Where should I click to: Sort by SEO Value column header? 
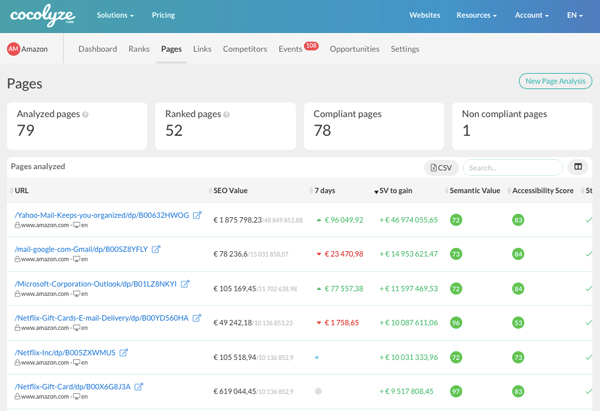230,191
